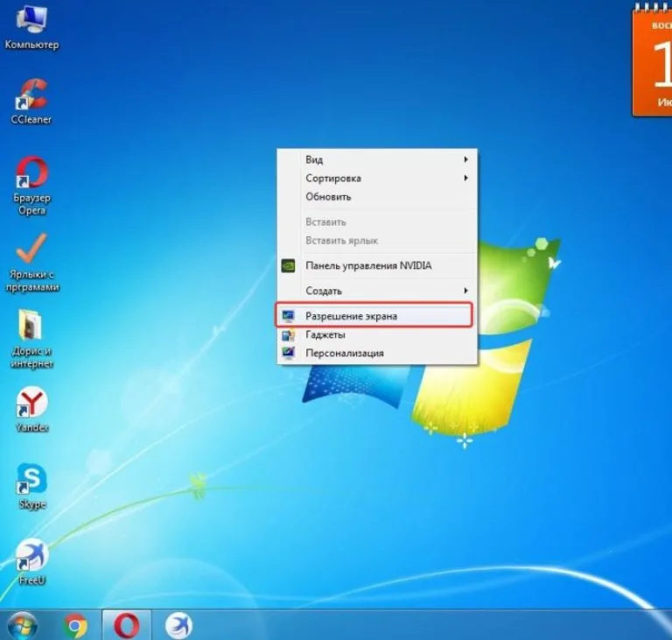Open the Windows Start button
The width and height of the screenshot is (672, 640).
(x=22, y=625)
